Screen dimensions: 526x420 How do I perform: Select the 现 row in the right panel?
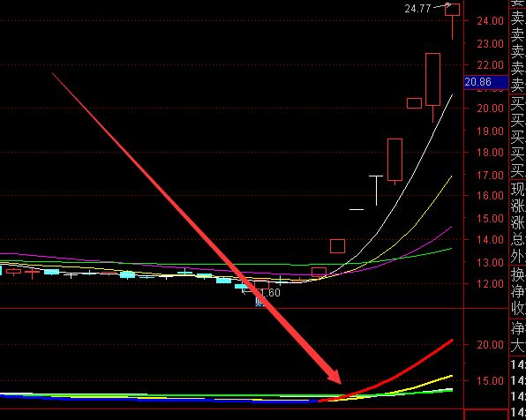click(518, 190)
